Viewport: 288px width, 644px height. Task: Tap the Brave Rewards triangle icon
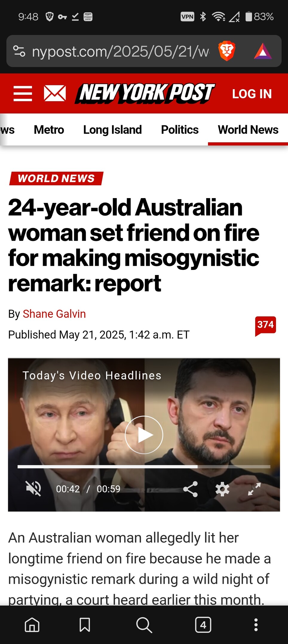263,51
